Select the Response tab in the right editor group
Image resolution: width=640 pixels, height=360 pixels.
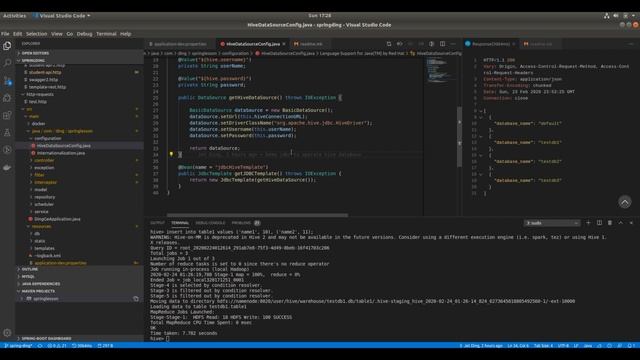(x=490, y=44)
